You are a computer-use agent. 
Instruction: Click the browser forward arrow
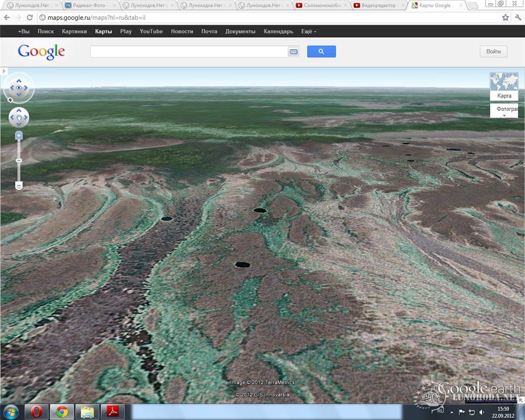point(18,17)
